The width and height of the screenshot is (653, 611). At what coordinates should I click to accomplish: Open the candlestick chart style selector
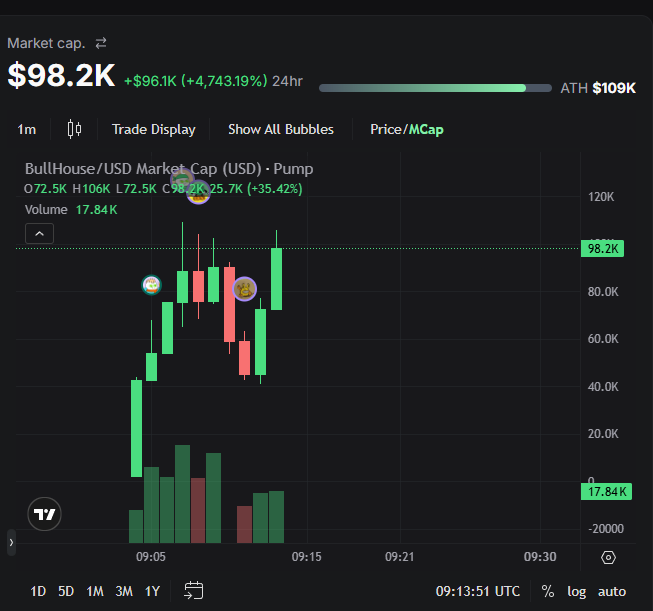coord(74,129)
